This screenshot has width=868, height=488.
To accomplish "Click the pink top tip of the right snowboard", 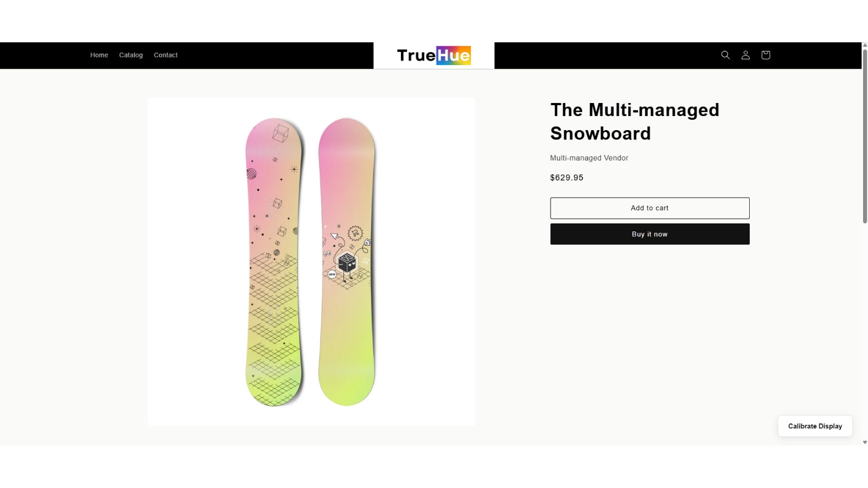I will pyautogui.click(x=346, y=133).
